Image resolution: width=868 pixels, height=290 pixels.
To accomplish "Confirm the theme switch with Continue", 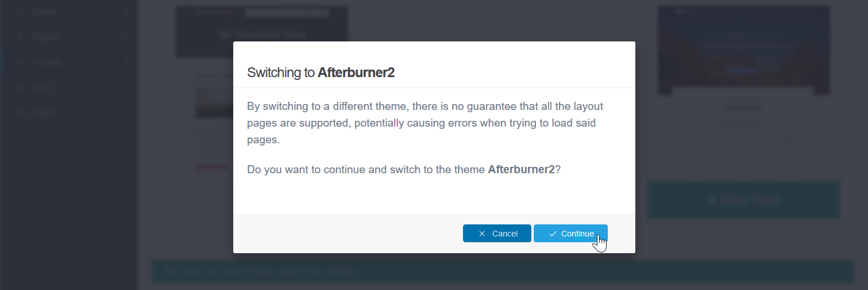I will coord(570,234).
